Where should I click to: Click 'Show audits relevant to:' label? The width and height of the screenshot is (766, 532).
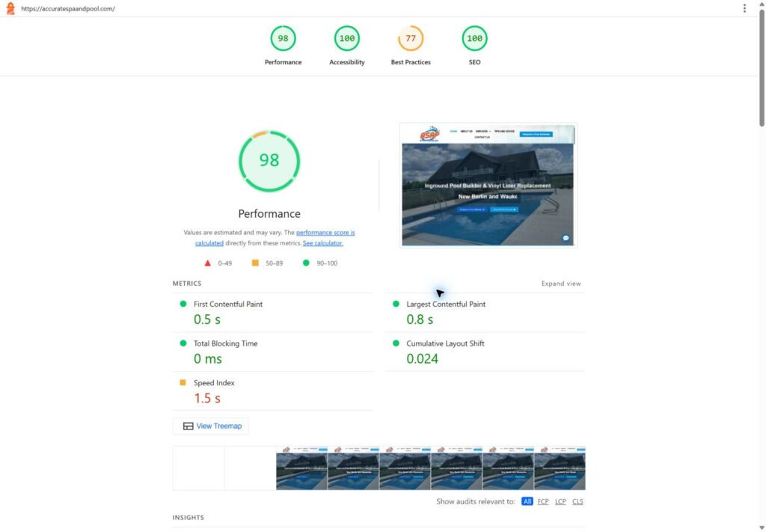[x=476, y=501]
